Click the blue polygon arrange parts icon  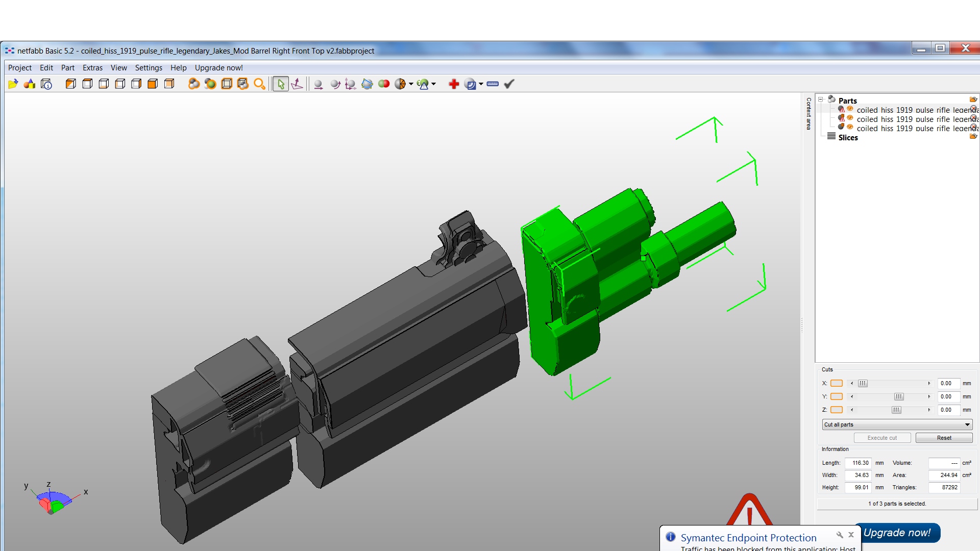coord(367,84)
